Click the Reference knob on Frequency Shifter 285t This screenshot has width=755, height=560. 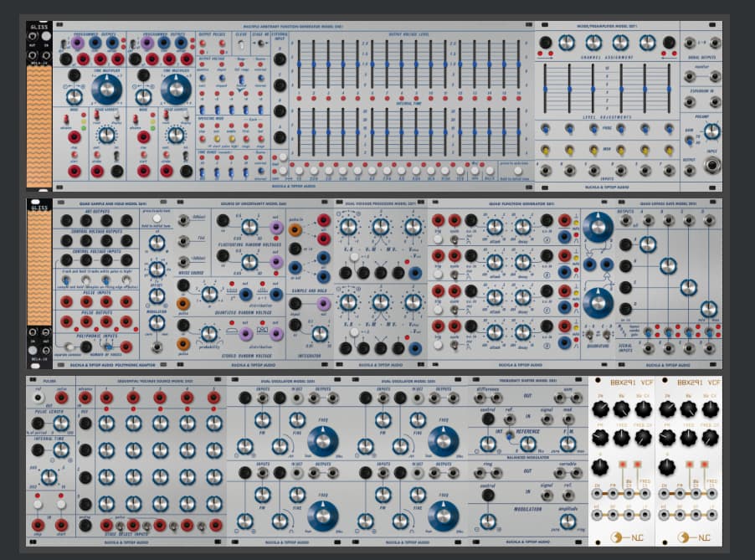coord(528,444)
